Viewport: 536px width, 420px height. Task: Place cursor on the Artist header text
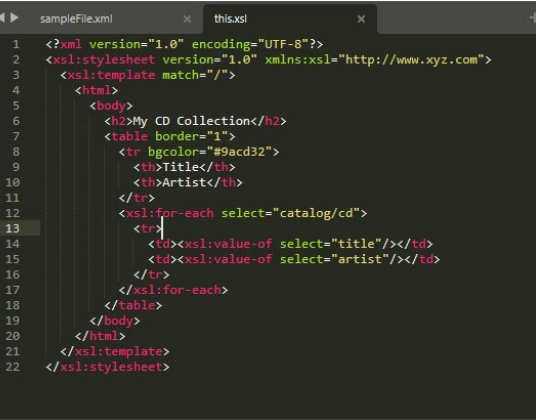[x=184, y=182]
